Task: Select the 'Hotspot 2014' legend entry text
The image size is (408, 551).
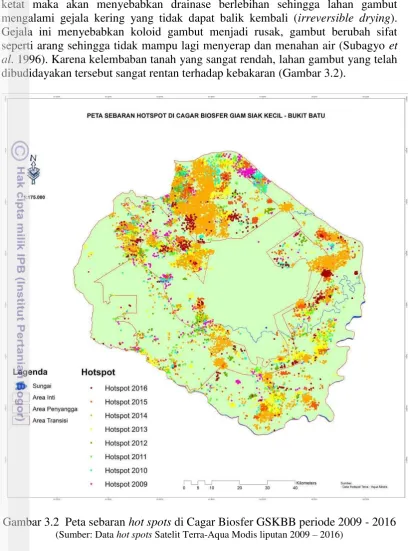Action: tap(126, 416)
